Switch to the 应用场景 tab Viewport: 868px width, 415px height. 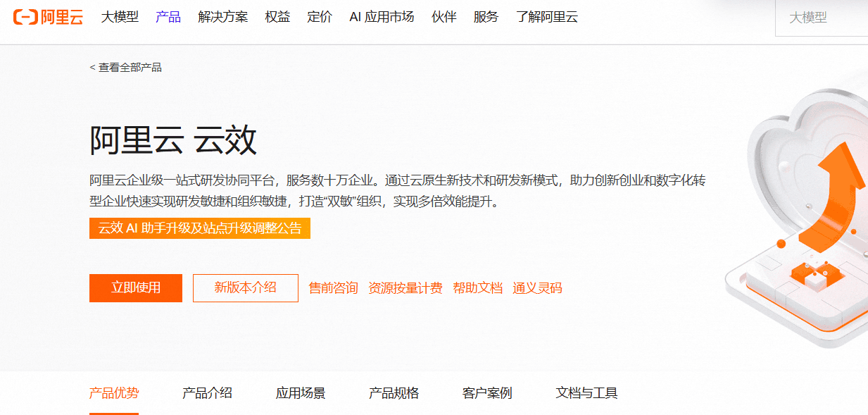tap(301, 393)
